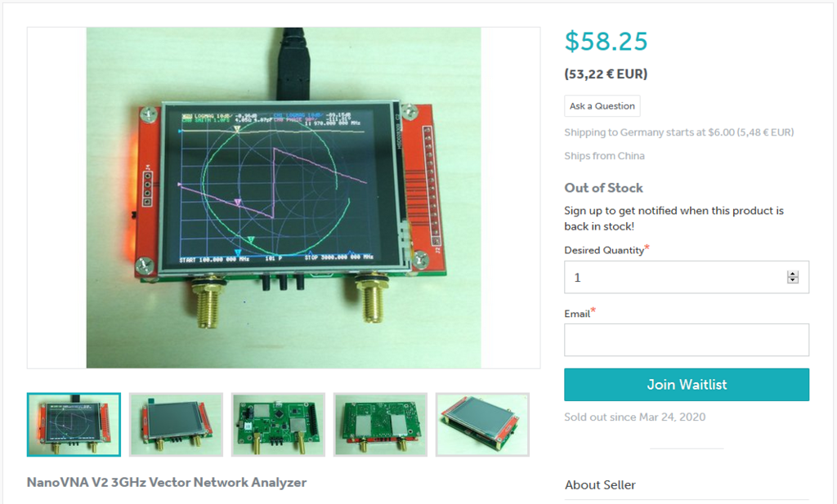Focus the Desired Quantity field

tap(687, 278)
